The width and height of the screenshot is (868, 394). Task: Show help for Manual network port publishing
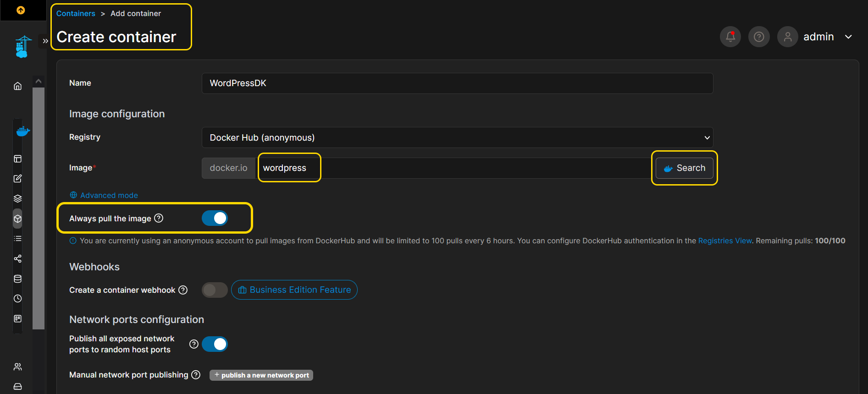196,375
